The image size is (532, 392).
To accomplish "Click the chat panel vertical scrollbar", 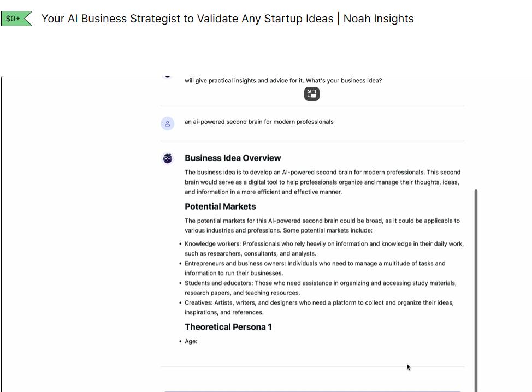I will click(x=476, y=290).
